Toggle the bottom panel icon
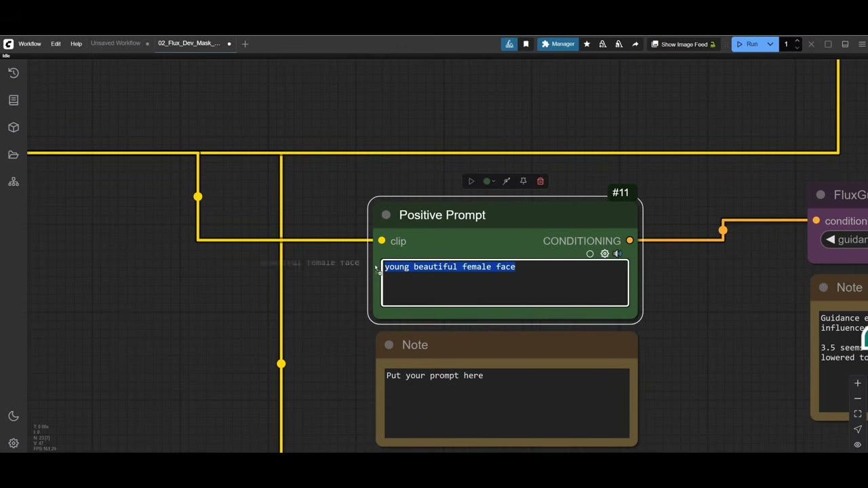The image size is (868, 488). point(845,44)
